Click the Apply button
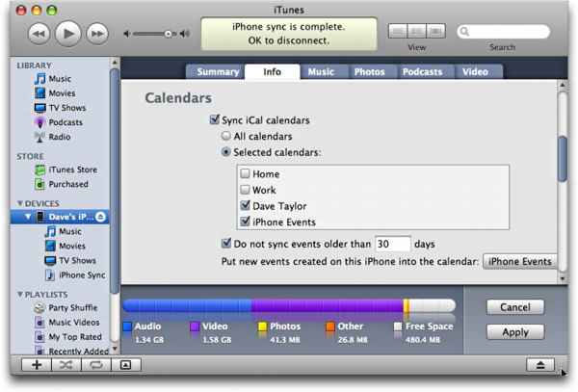This screenshot has height=392, width=578. 515,332
